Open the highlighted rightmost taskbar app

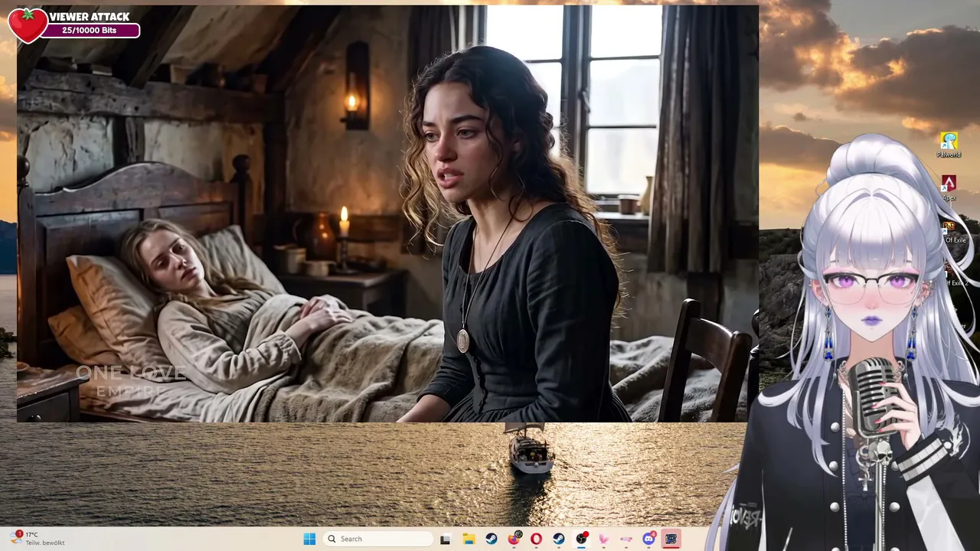coord(671,539)
